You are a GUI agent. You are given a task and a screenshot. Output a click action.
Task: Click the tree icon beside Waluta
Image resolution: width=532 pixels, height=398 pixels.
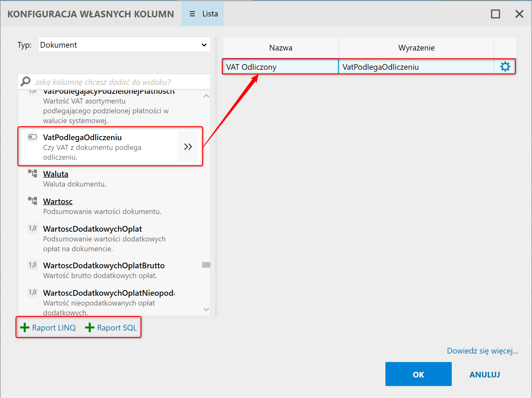[33, 174]
